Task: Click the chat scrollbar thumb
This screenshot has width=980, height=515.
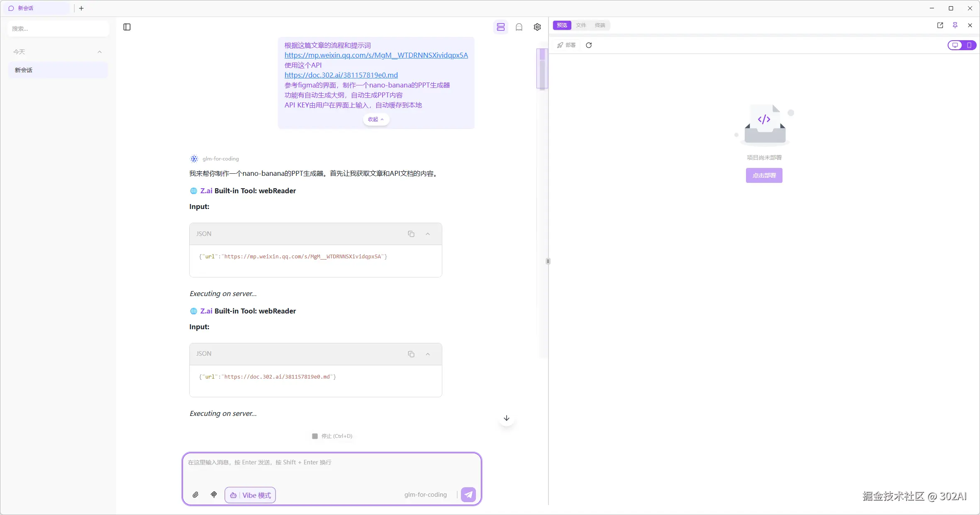Action: [542, 68]
